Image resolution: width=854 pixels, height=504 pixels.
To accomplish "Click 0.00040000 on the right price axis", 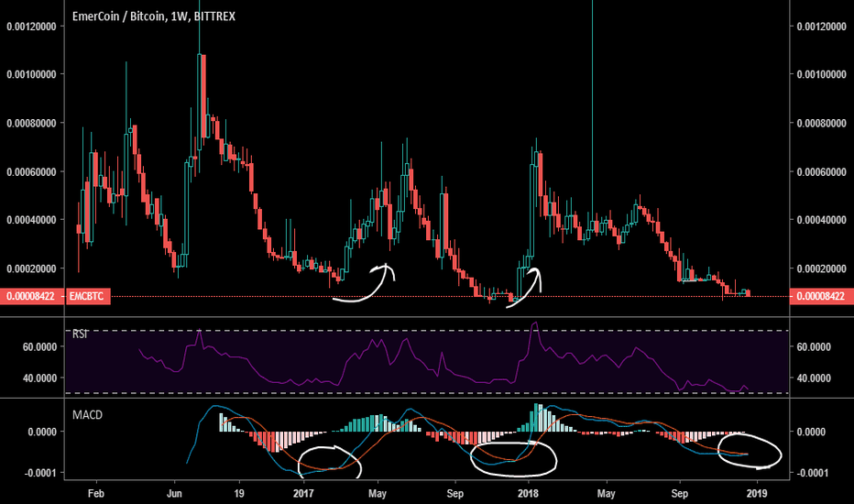I will [821, 220].
